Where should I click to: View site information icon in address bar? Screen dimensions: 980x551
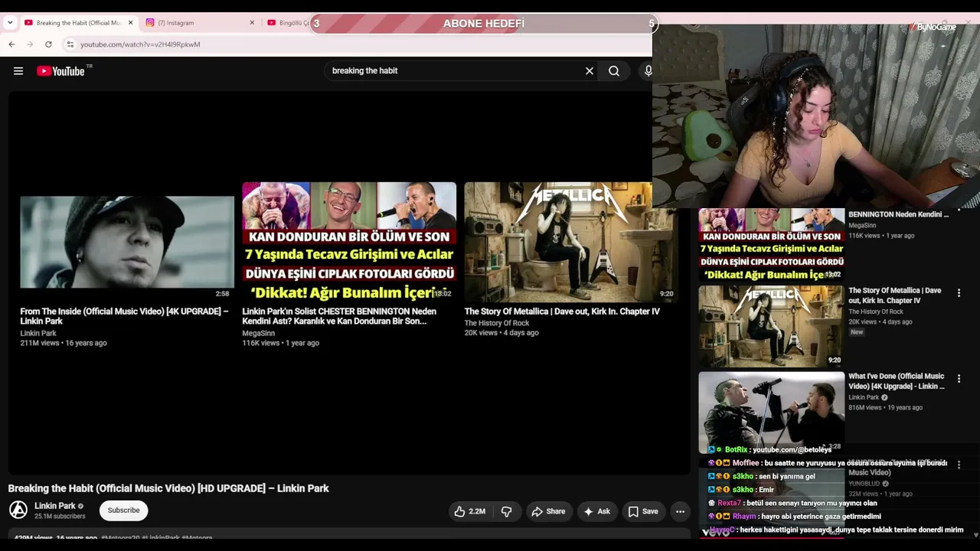(x=70, y=44)
